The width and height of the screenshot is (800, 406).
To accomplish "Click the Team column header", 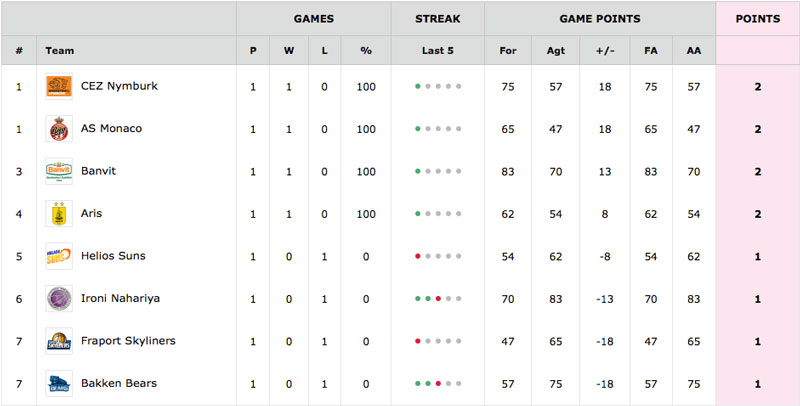I will pyautogui.click(x=60, y=50).
